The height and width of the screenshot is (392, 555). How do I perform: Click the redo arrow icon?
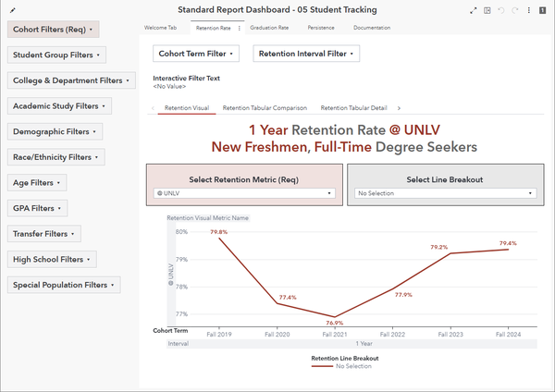pyautogui.click(x=515, y=10)
